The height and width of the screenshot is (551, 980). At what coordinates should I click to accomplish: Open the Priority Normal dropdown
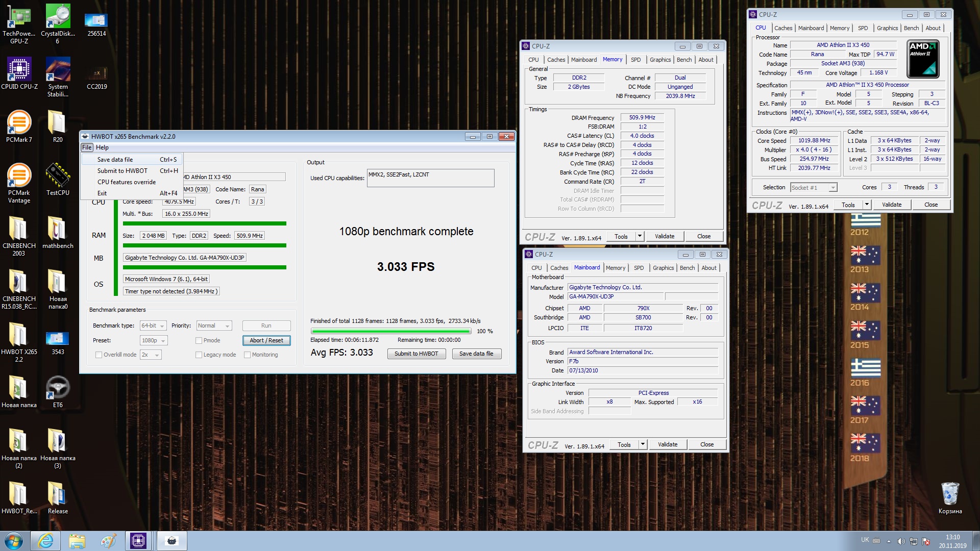(214, 325)
